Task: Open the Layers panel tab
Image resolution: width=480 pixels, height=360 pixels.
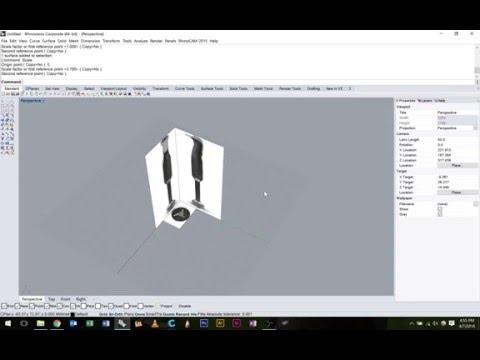Action: [x=425, y=100]
